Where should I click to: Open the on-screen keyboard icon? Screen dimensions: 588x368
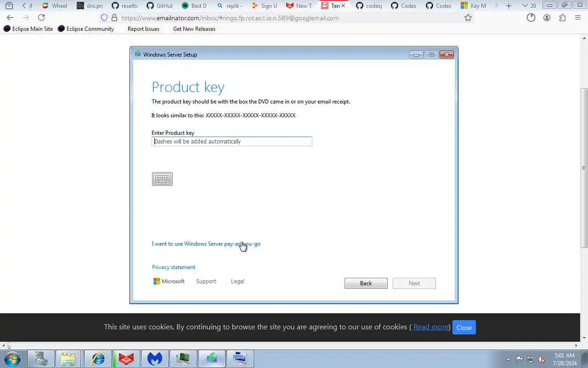click(x=162, y=179)
